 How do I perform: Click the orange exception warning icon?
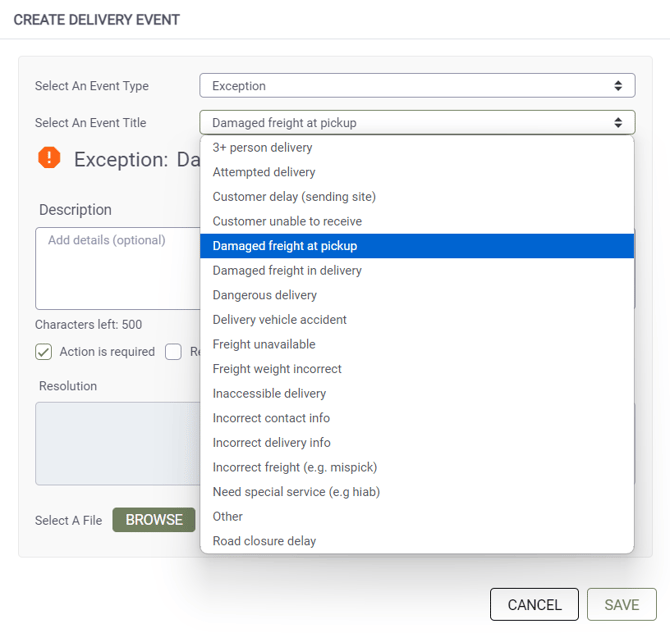coord(49,158)
